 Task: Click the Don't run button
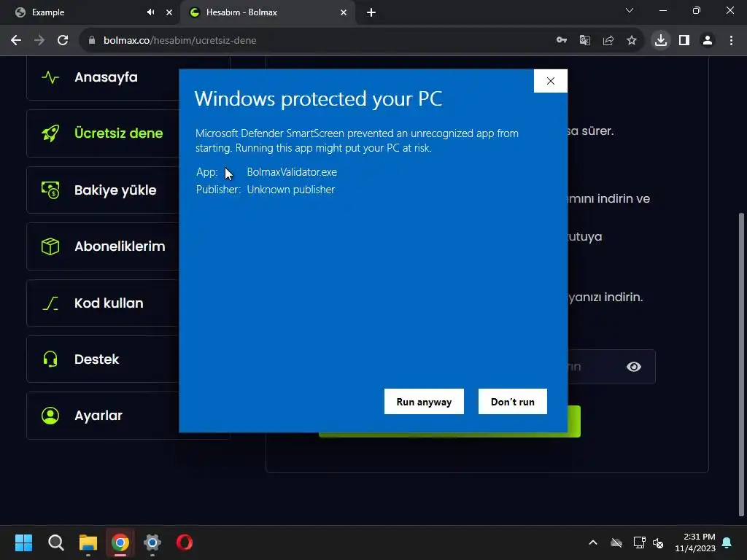coord(513,402)
